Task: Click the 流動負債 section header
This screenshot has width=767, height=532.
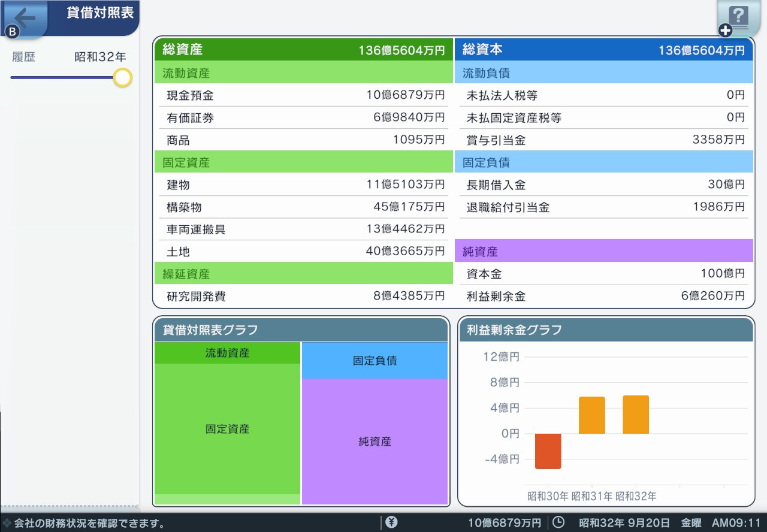Action: pyautogui.click(x=603, y=72)
